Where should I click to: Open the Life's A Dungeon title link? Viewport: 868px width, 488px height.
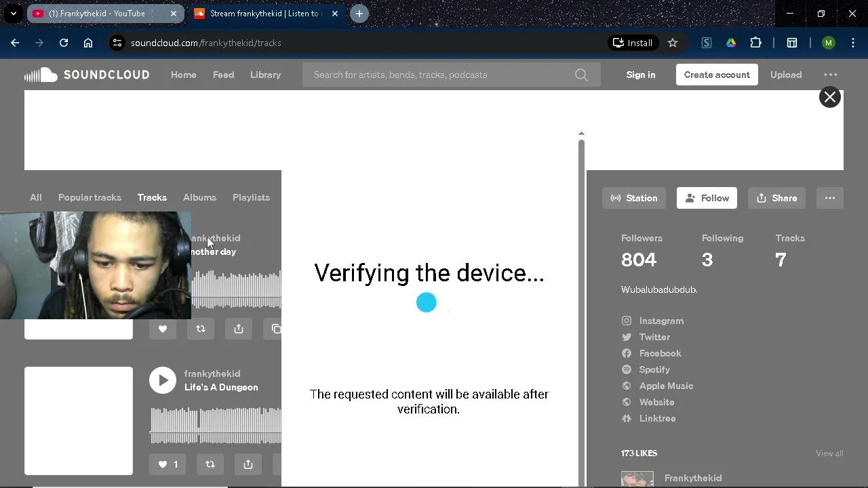coord(221,387)
